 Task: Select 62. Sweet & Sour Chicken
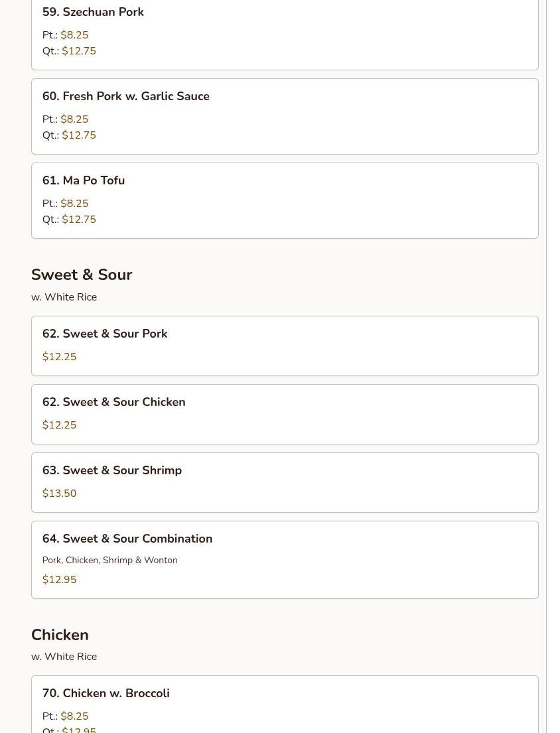point(114,402)
